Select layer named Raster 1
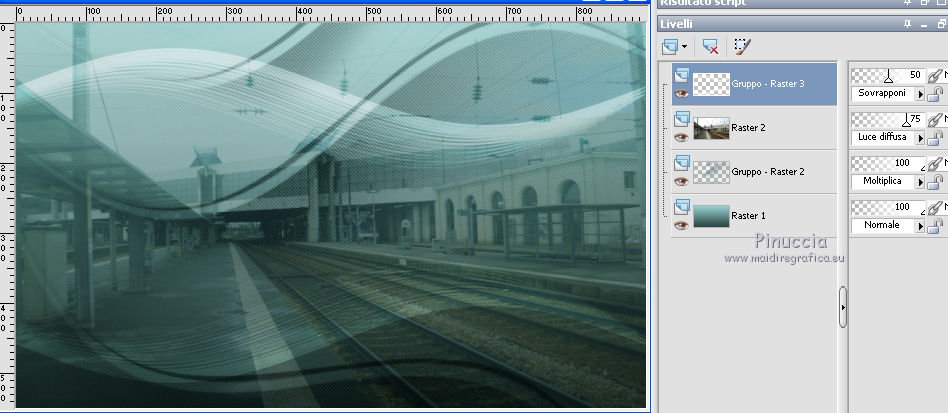Screen dimensions: 948x413 click(x=748, y=215)
